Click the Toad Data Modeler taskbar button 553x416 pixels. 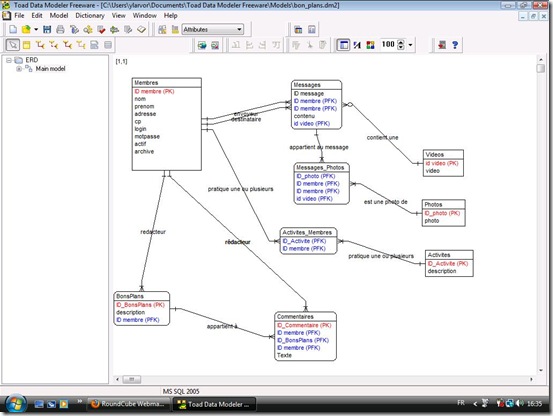[x=214, y=404]
